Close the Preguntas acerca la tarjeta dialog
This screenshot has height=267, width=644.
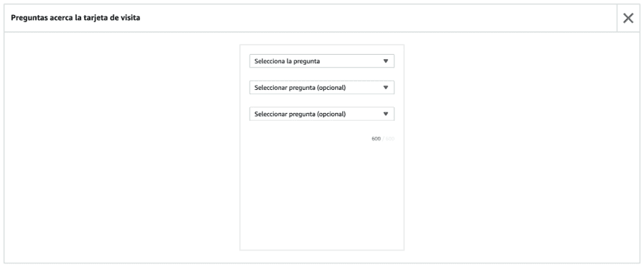628,18
